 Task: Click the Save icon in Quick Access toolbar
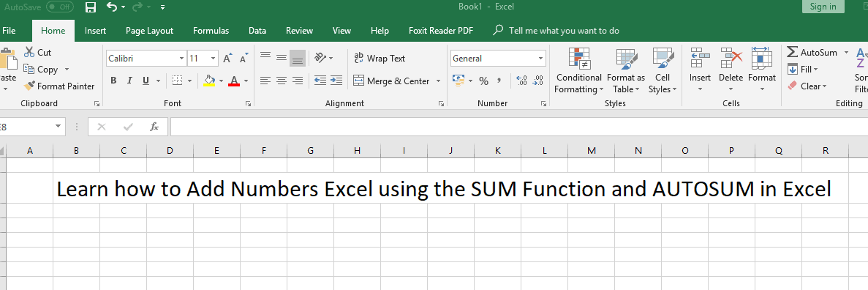click(x=91, y=7)
